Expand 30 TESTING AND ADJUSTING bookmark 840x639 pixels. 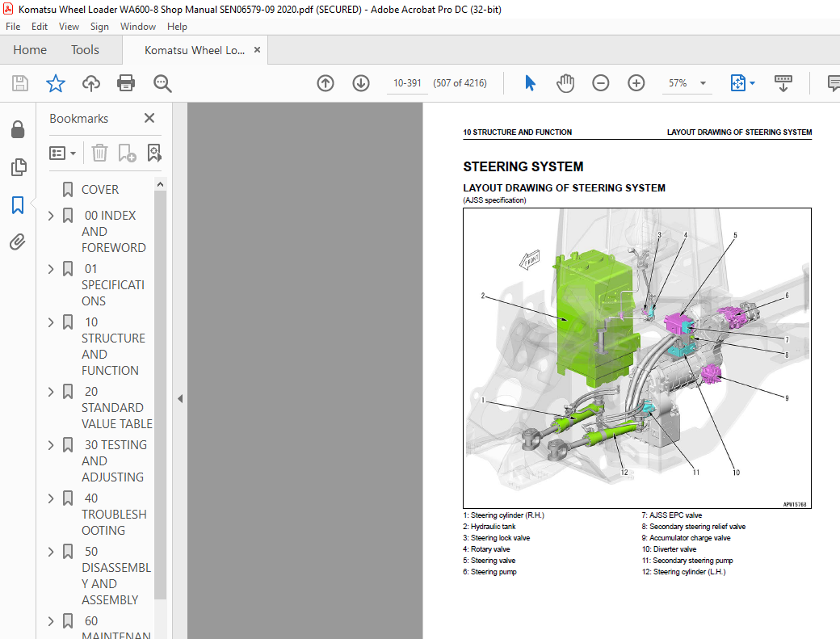(51, 445)
